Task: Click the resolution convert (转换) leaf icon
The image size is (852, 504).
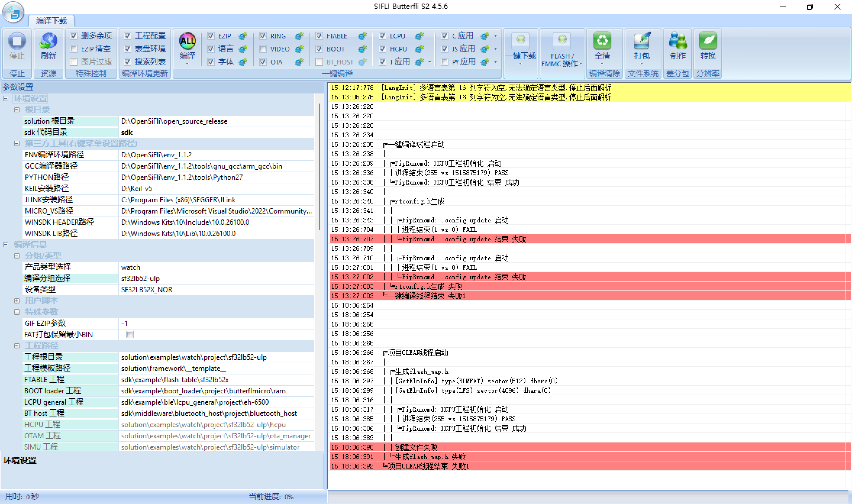Action: click(708, 41)
